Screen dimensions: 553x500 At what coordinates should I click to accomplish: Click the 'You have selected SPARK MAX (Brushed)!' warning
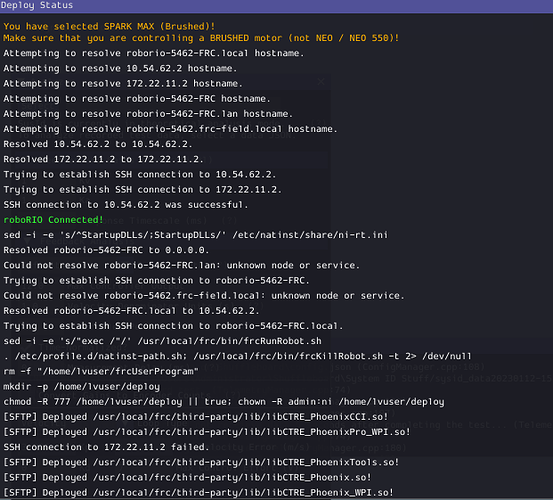109,26
